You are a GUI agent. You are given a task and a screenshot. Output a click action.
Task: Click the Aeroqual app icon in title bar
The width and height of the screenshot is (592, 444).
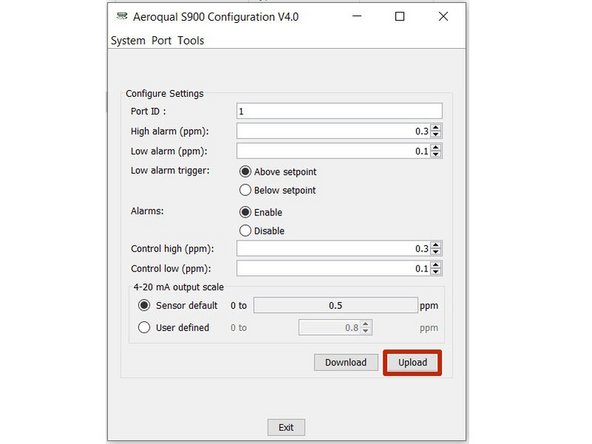click(122, 17)
